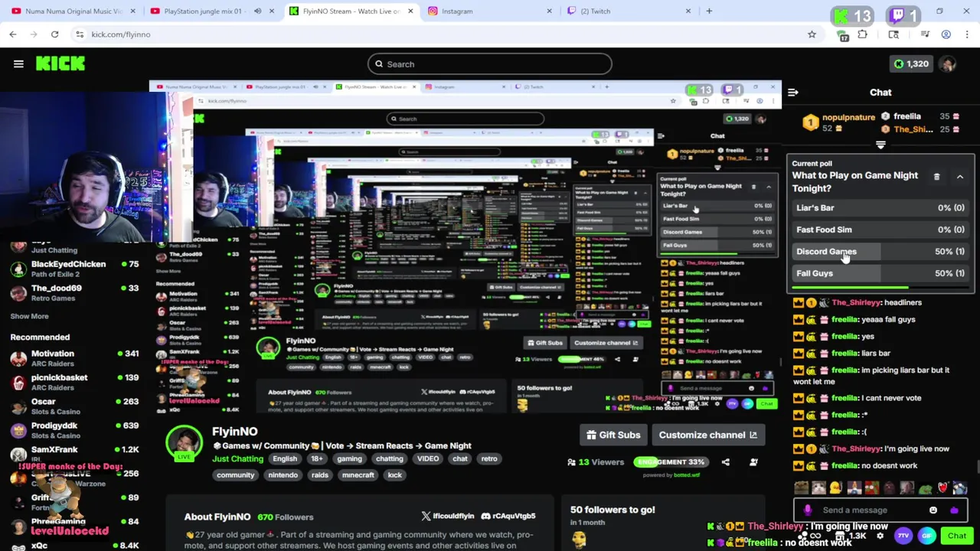The height and width of the screenshot is (551, 980).
Task: Select the white cat quick emote
Action: click(x=818, y=488)
